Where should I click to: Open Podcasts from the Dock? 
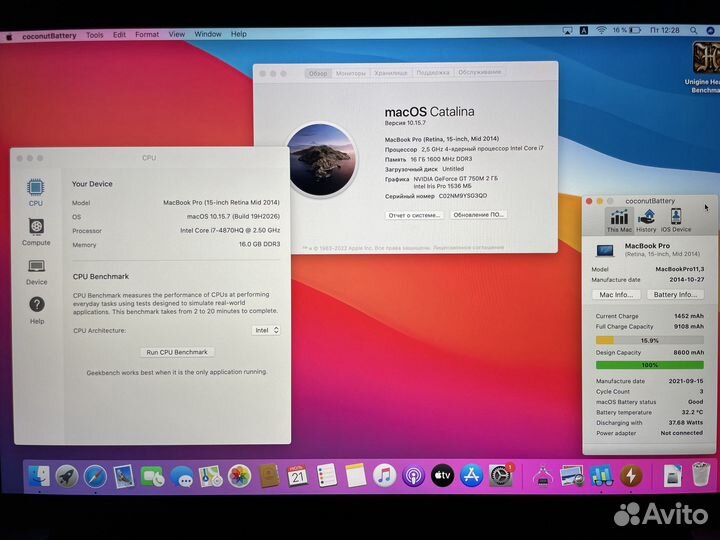(x=413, y=476)
